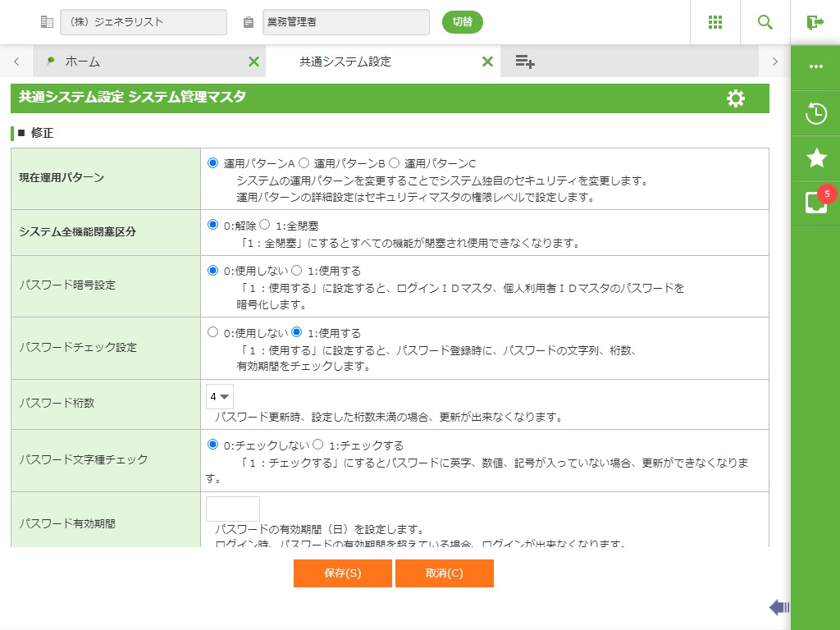
Task: Collapse sidebar with the purple arrow
Action: click(x=778, y=607)
